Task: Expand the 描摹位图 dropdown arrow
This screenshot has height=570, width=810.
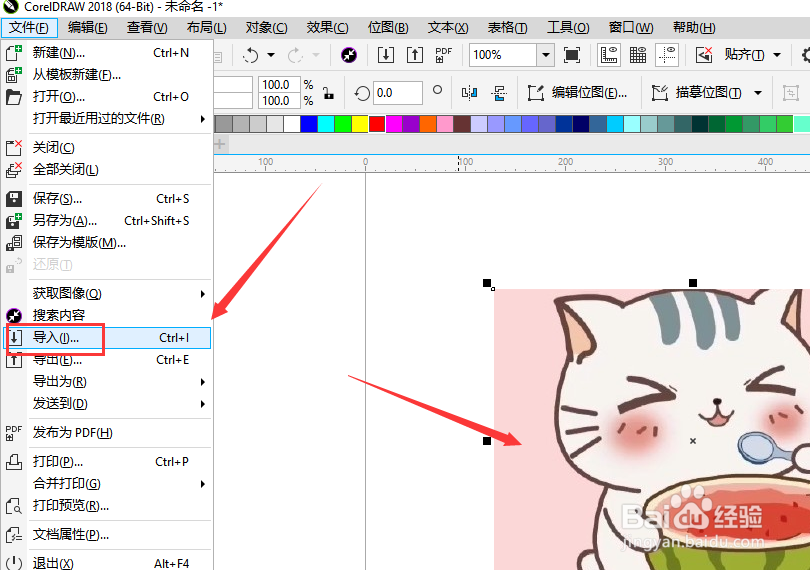Action: pos(758,93)
